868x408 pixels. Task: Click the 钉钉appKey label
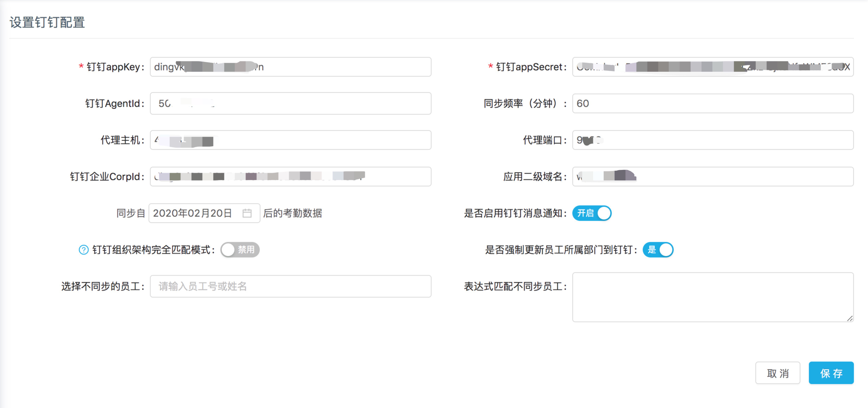coord(115,67)
